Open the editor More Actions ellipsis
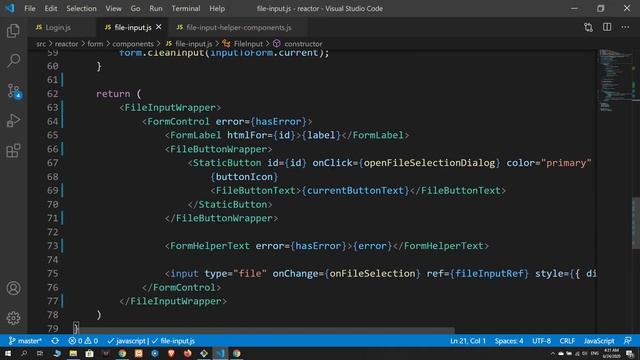Viewport: 640px width, 360px height. (625, 27)
